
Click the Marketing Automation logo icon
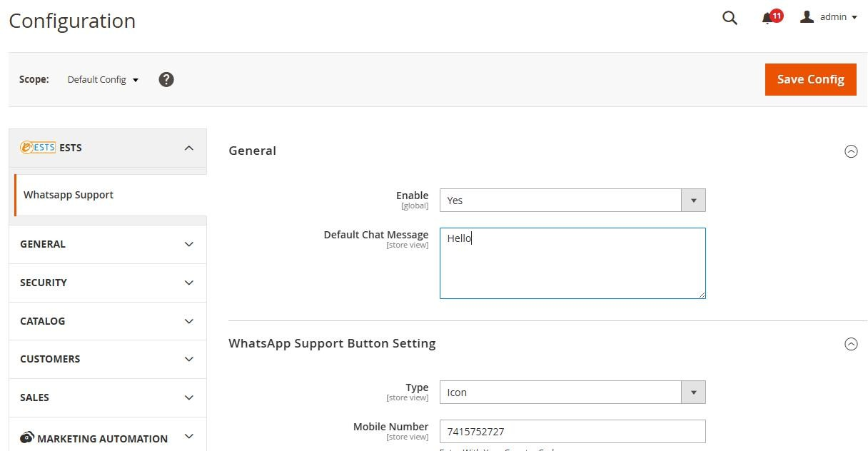(27, 437)
